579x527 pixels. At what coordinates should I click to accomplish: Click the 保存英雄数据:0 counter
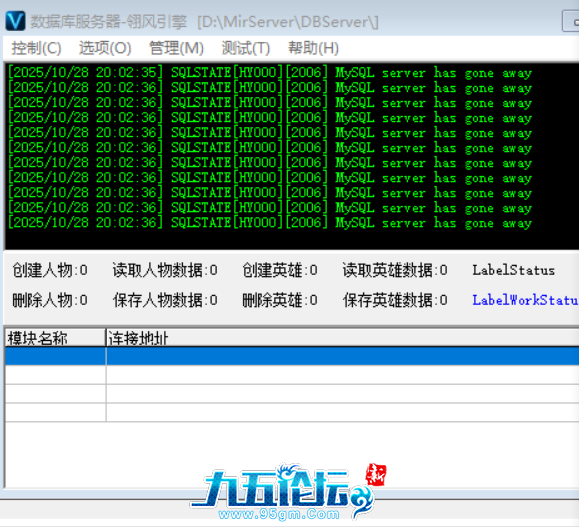click(395, 300)
